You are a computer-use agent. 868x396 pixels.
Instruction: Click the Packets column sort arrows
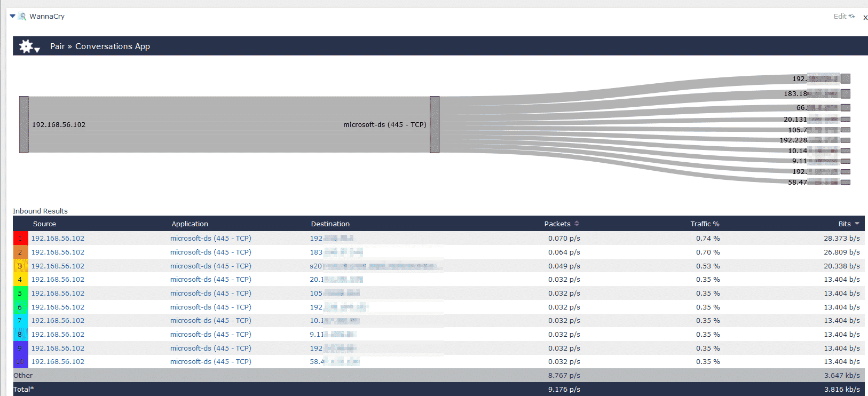[x=577, y=224]
